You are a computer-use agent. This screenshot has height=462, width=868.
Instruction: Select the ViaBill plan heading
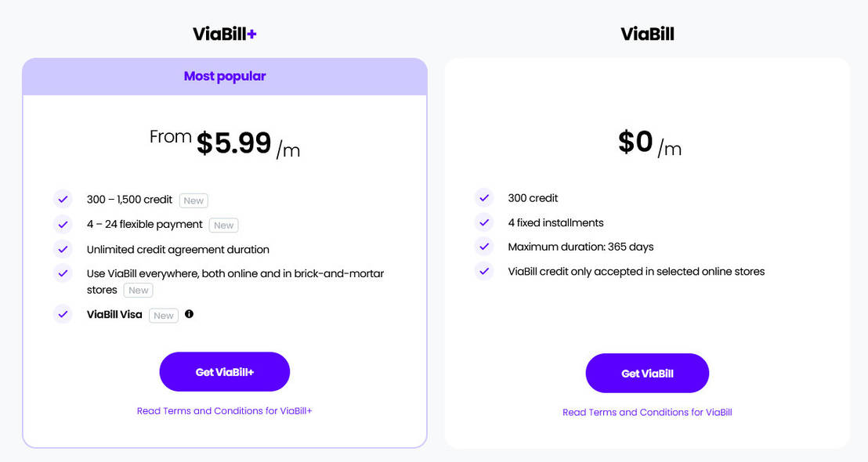click(647, 33)
